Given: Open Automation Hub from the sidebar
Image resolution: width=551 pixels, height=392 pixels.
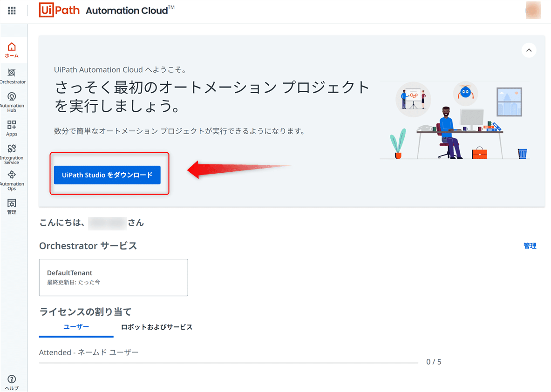Looking at the screenshot, I should [12, 102].
